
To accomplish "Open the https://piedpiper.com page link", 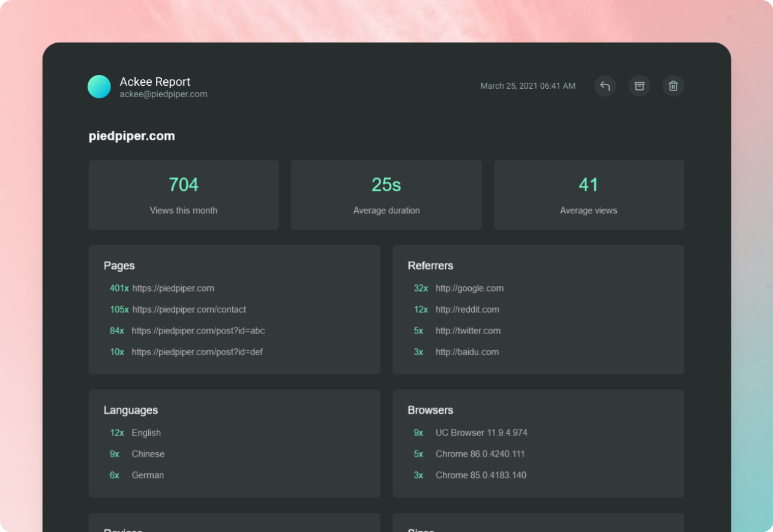I will coord(173,288).
